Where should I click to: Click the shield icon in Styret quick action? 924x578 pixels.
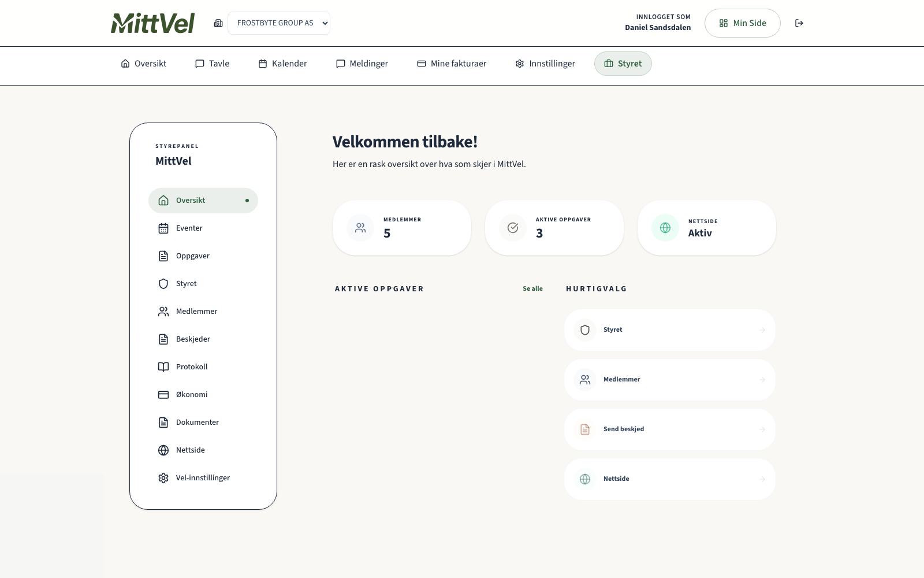pyautogui.click(x=585, y=330)
